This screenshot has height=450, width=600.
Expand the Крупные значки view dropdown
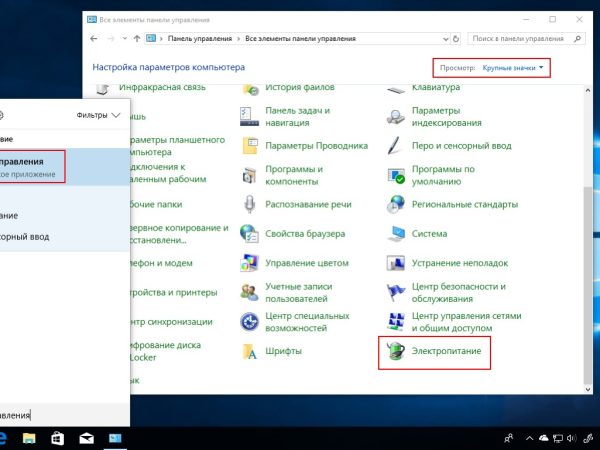point(515,68)
